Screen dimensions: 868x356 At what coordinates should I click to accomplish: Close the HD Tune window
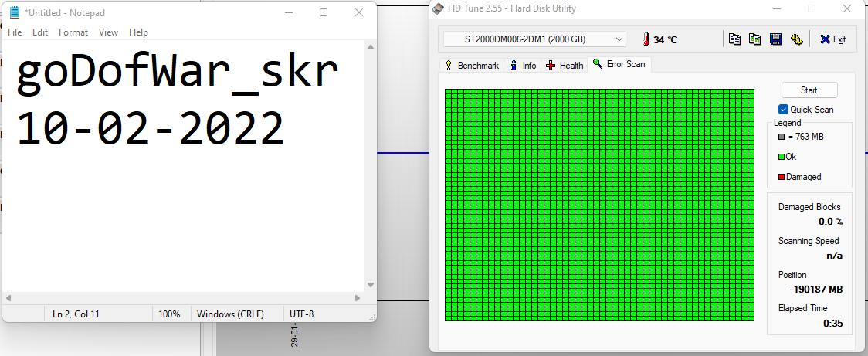coord(846,8)
